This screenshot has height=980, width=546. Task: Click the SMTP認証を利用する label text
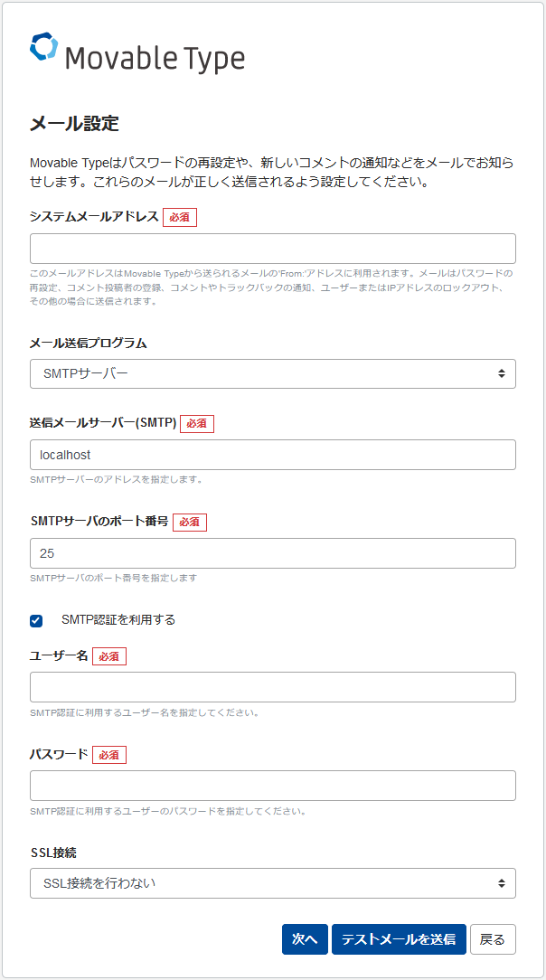[x=118, y=620]
